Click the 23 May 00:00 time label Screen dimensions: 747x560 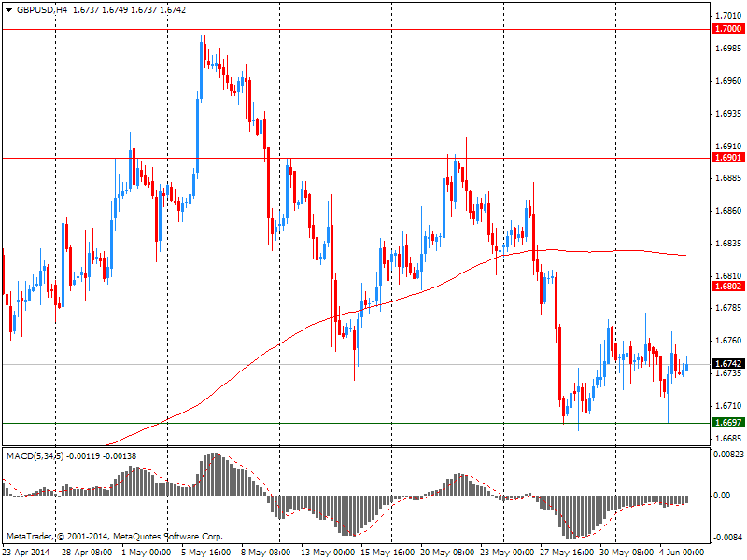click(x=507, y=553)
